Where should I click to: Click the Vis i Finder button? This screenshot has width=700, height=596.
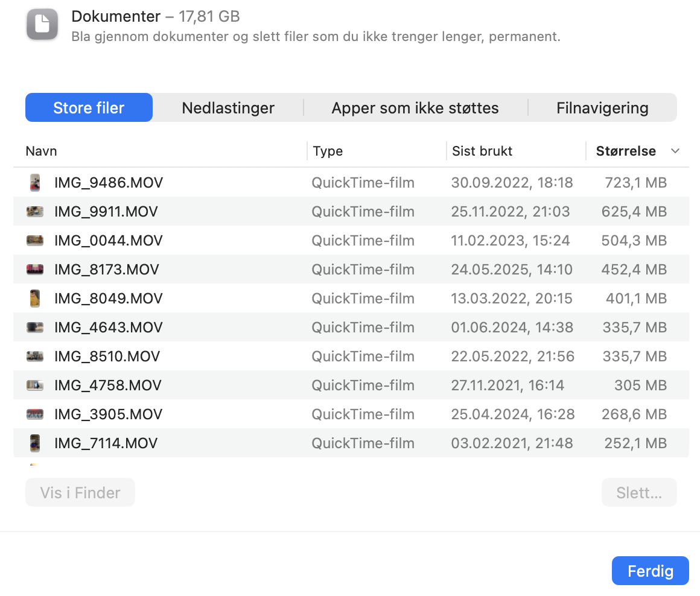pyautogui.click(x=80, y=492)
